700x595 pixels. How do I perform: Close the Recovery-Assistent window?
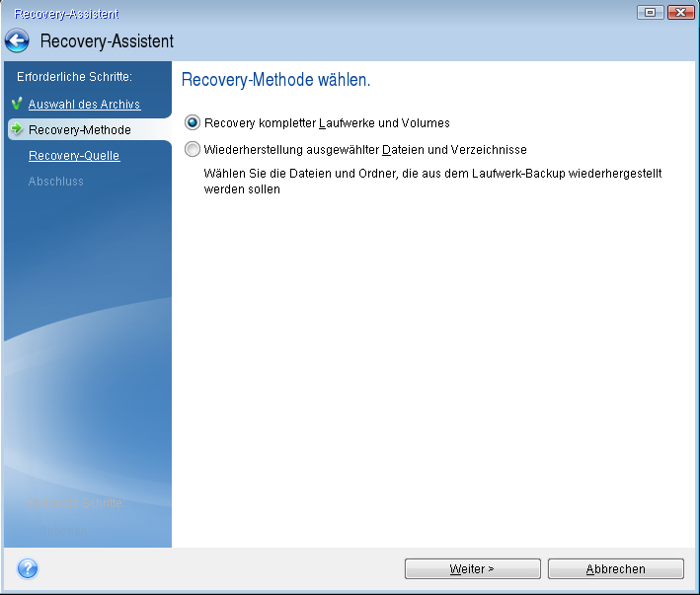pyautogui.click(x=680, y=12)
